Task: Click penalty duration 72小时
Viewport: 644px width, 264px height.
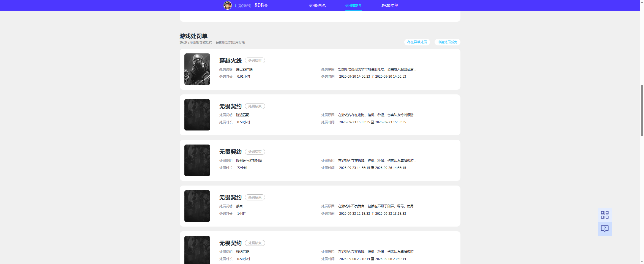Action: pyautogui.click(x=242, y=168)
